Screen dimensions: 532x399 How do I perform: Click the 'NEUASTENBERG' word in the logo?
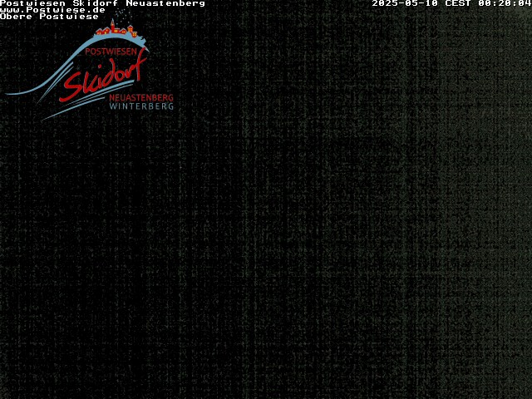[141, 98]
